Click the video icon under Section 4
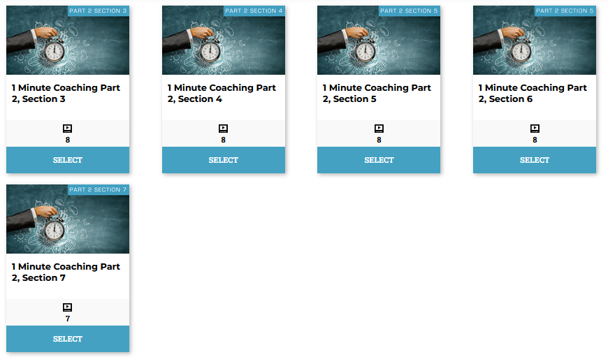This screenshot has height=364, width=608. click(224, 129)
